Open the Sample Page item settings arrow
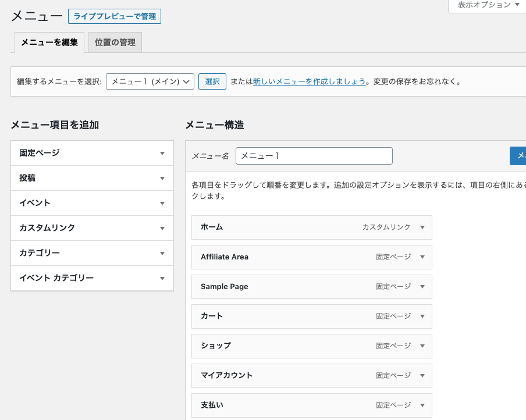The height and width of the screenshot is (420, 526). click(x=422, y=287)
